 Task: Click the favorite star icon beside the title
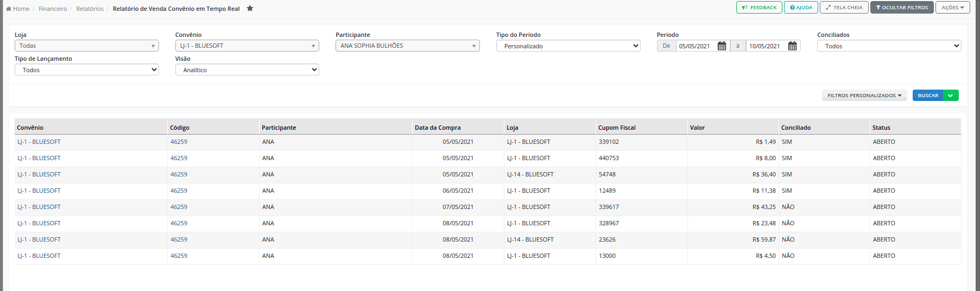(250, 8)
